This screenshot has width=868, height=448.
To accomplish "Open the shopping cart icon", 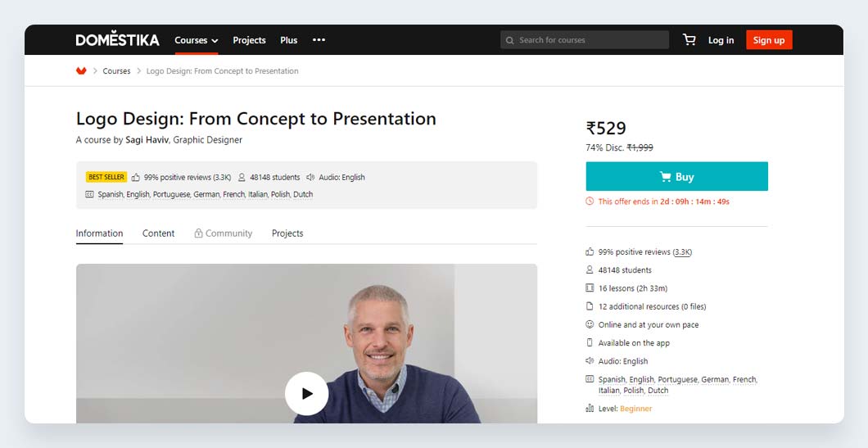I will point(689,40).
